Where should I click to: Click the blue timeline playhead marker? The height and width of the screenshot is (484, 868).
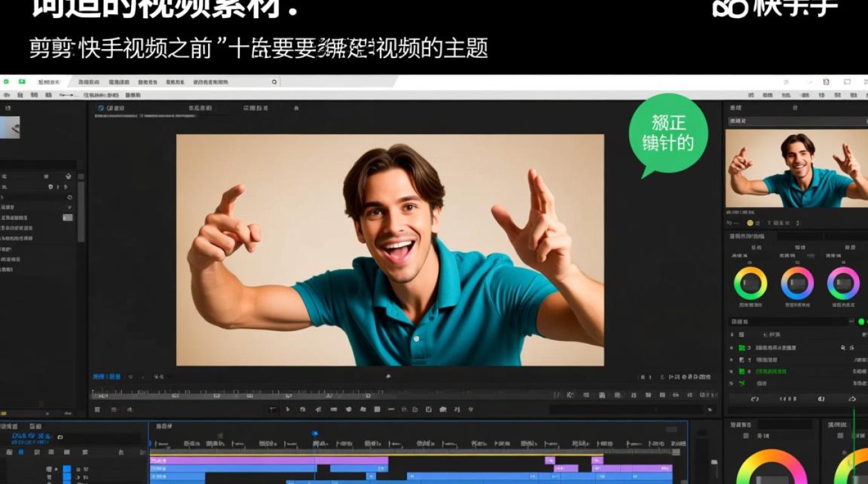tap(315, 434)
